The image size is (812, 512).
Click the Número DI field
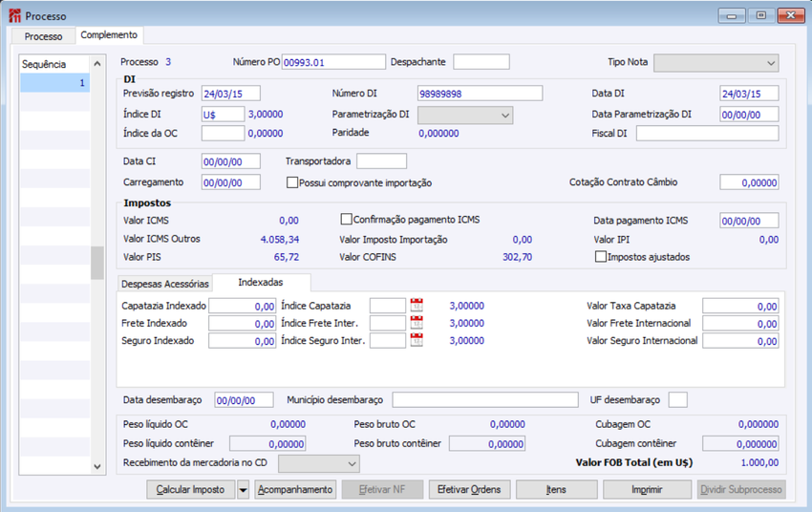[480, 94]
